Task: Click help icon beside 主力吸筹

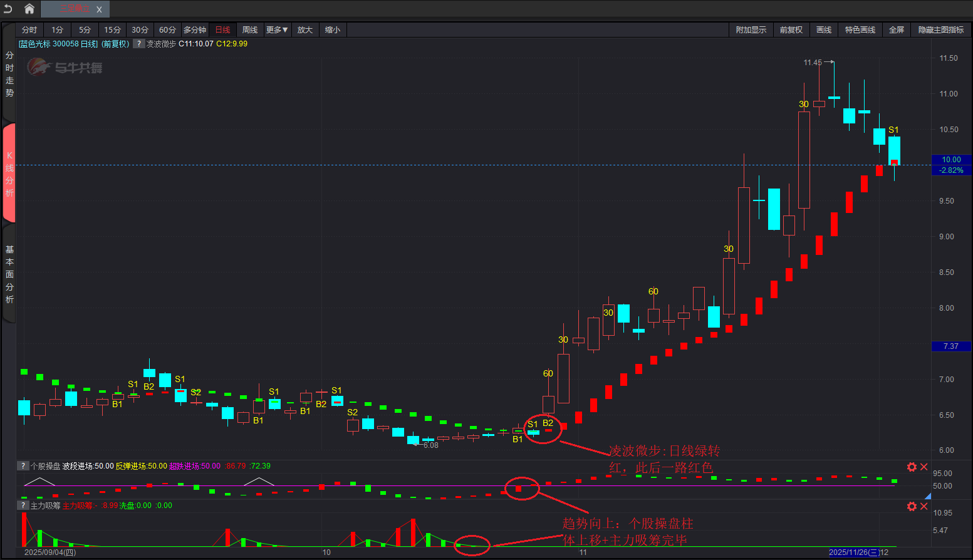Action: [23, 506]
